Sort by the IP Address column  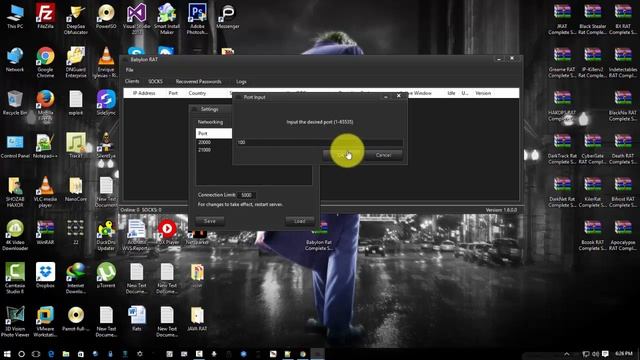tap(144, 93)
